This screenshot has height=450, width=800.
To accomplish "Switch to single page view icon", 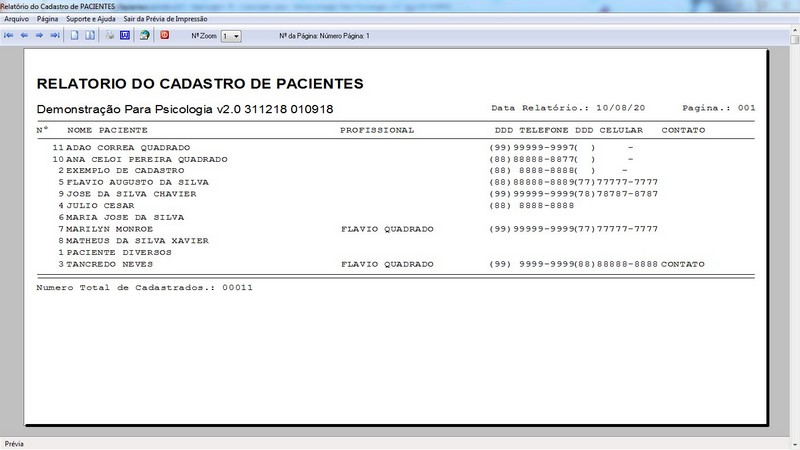I will pyautogui.click(x=74, y=36).
